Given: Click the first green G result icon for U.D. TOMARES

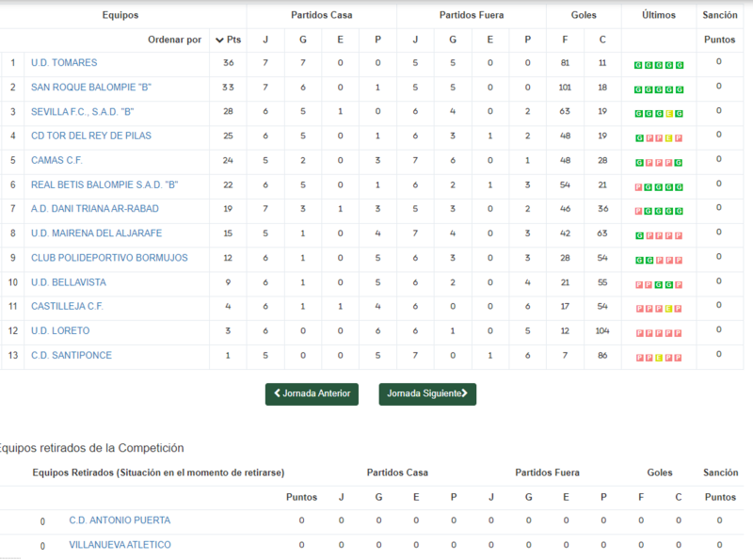Looking at the screenshot, I should tap(638, 65).
